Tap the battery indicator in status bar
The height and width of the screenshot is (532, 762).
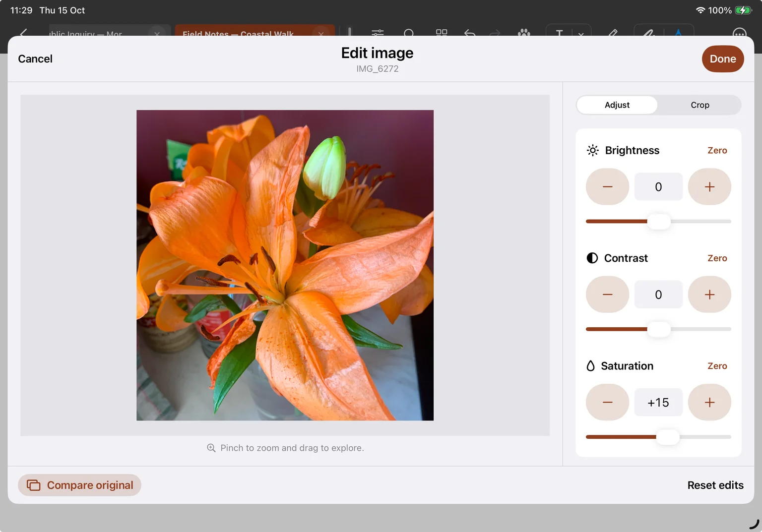click(743, 10)
